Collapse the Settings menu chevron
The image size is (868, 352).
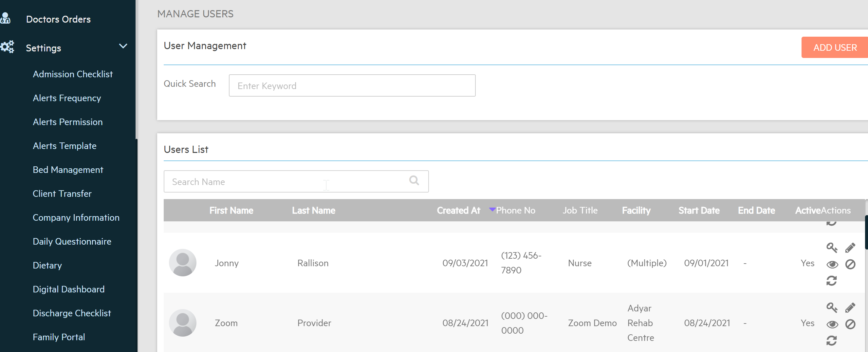[123, 46]
